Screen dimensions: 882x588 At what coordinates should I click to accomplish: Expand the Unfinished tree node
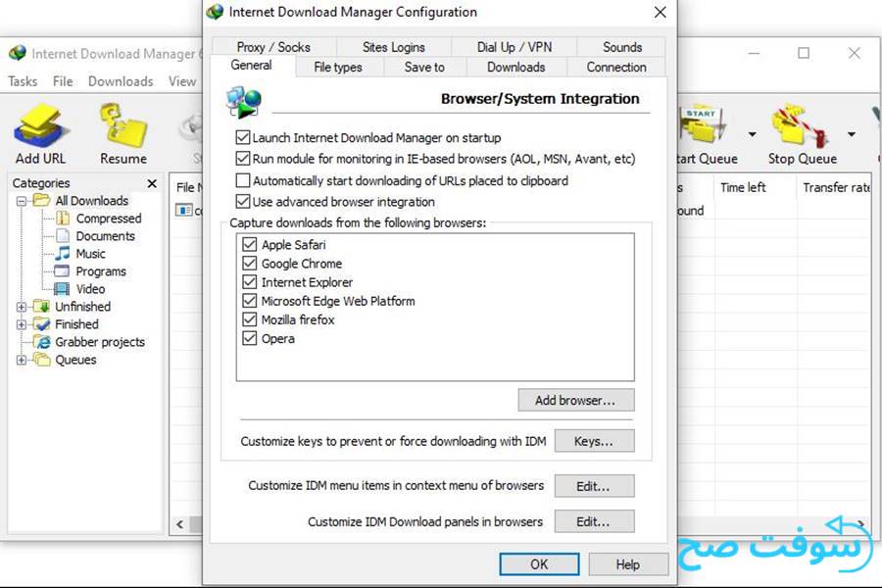22,307
